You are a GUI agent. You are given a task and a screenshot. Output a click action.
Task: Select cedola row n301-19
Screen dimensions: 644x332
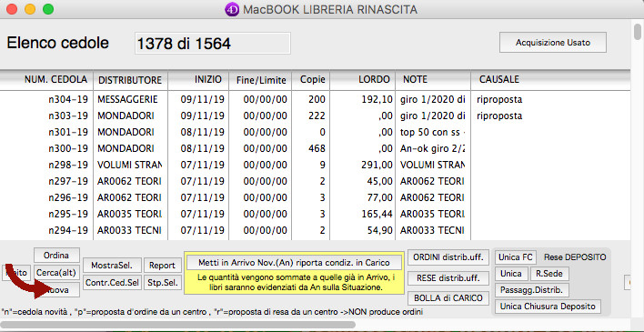coord(315,132)
